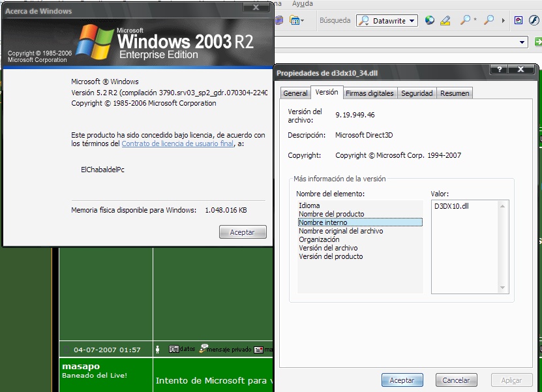Viewport: 542px width, 392px height.
Task: Click the plain magnifier icon beside the toolbar overflow arrow
Action: coord(489,20)
